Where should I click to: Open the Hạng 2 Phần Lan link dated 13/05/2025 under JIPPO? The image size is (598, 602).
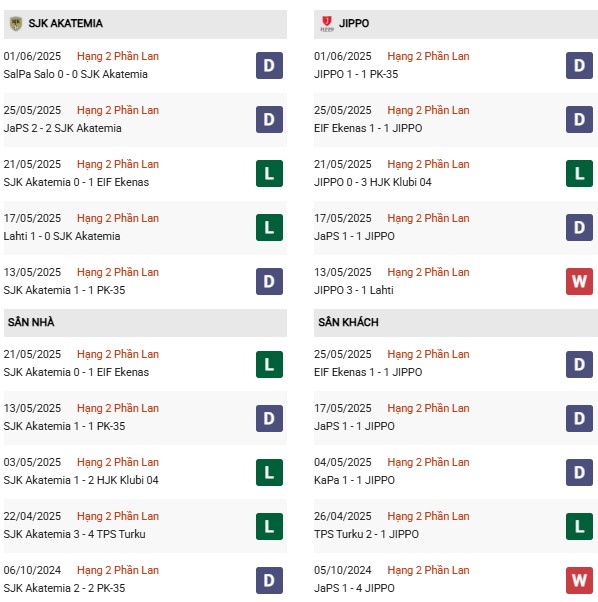coord(428,272)
